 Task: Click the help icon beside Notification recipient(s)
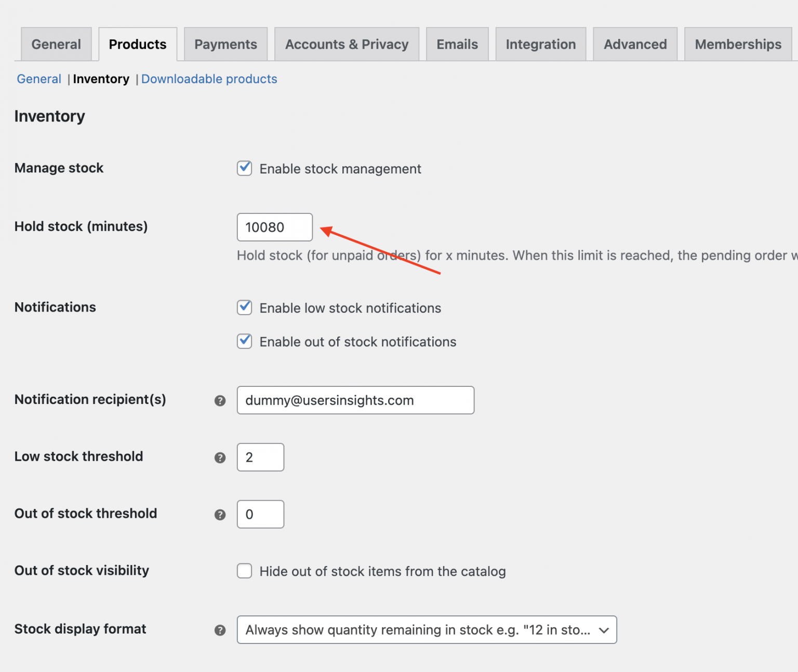click(x=220, y=400)
